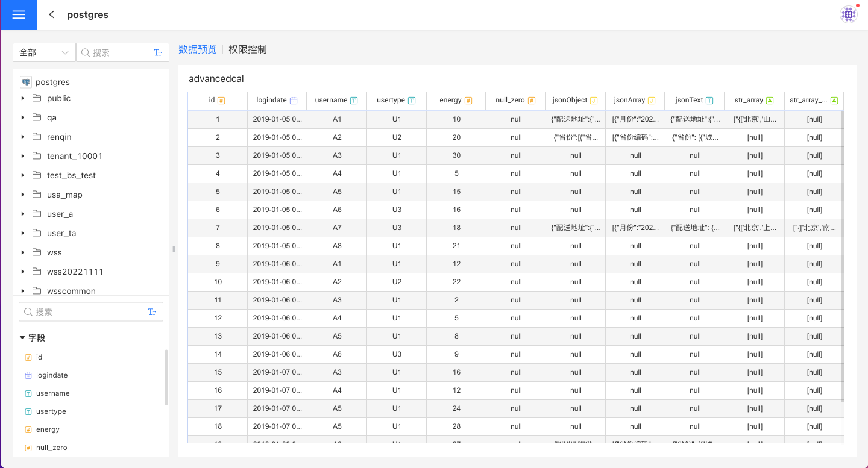Click the jsonObject column type icon
This screenshot has width=868, height=468.
pyautogui.click(x=593, y=101)
